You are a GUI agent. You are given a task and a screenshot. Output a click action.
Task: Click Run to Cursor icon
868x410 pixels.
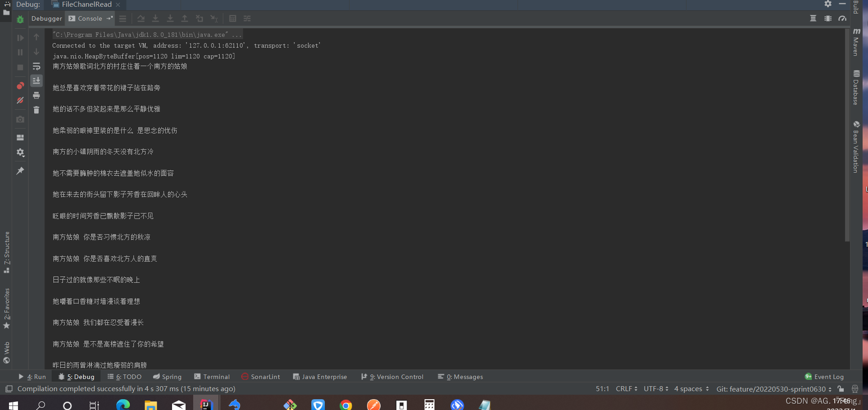[x=214, y=18]
